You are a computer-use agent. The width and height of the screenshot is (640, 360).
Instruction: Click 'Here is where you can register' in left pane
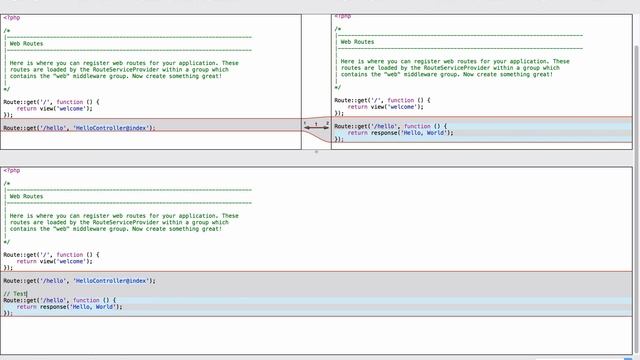[x=60, y=63]
